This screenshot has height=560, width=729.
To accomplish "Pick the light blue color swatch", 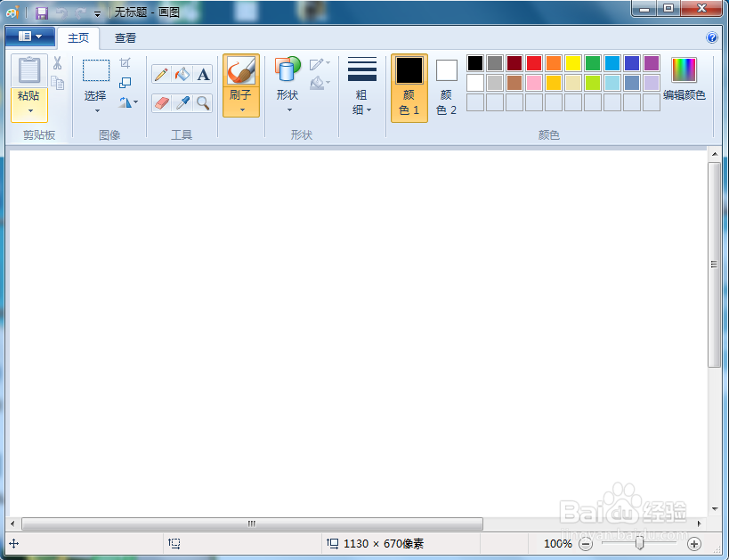I will (612, 83).
